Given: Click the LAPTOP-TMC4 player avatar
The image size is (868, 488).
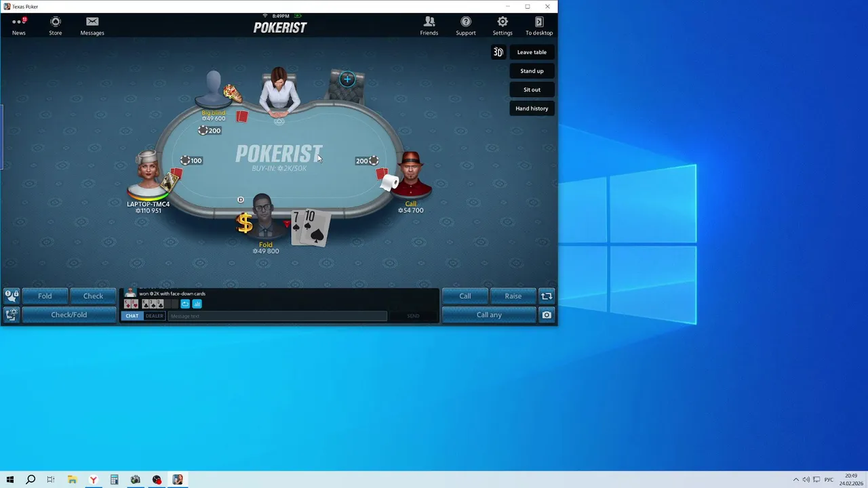Looking at the screenshot, I should [x=148, y=174].
